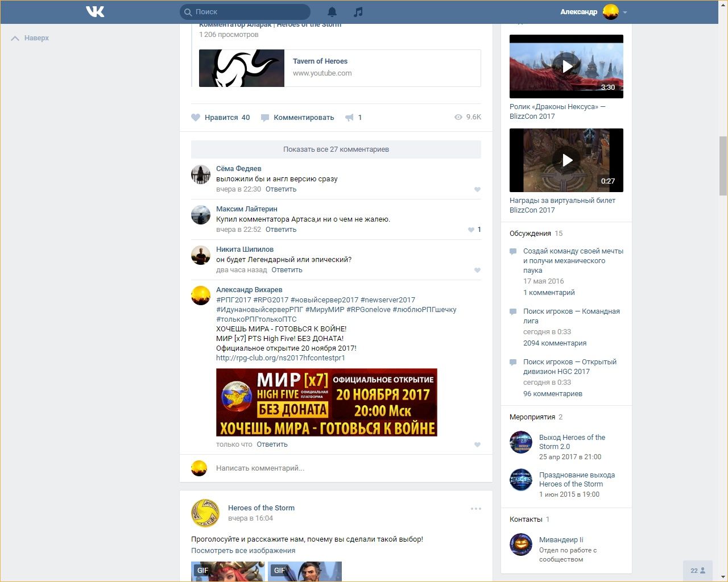Open discussion «Создай команду своей мечты»
728x582 pixels.
(x=573, y=261)
